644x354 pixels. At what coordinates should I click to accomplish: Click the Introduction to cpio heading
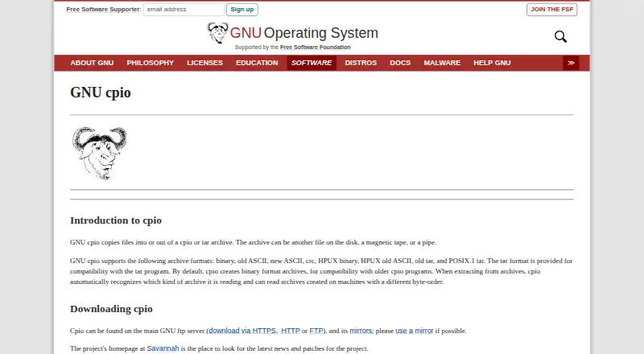(116, 220)
